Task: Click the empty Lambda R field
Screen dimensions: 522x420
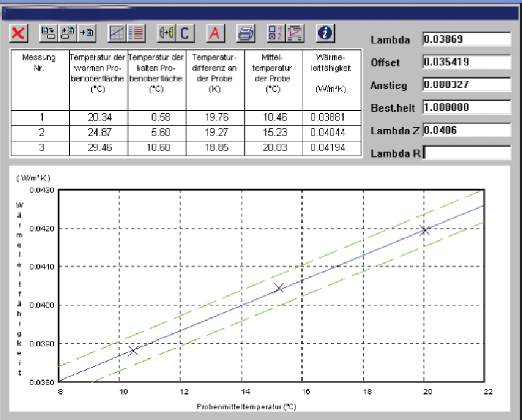Action: tap(466, 153)
